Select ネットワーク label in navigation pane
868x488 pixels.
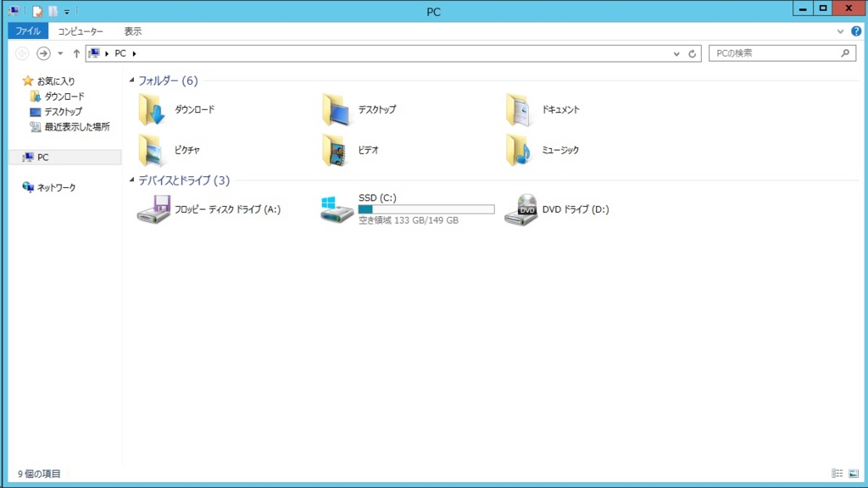coord(57,187)
